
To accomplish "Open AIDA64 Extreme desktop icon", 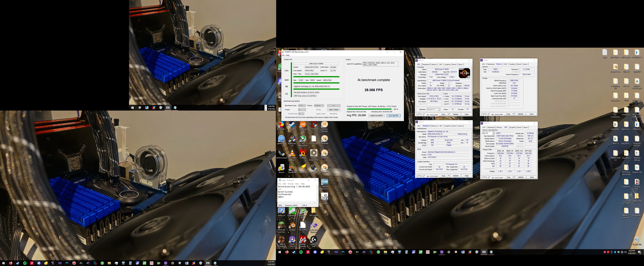I will tap(303, 242).
